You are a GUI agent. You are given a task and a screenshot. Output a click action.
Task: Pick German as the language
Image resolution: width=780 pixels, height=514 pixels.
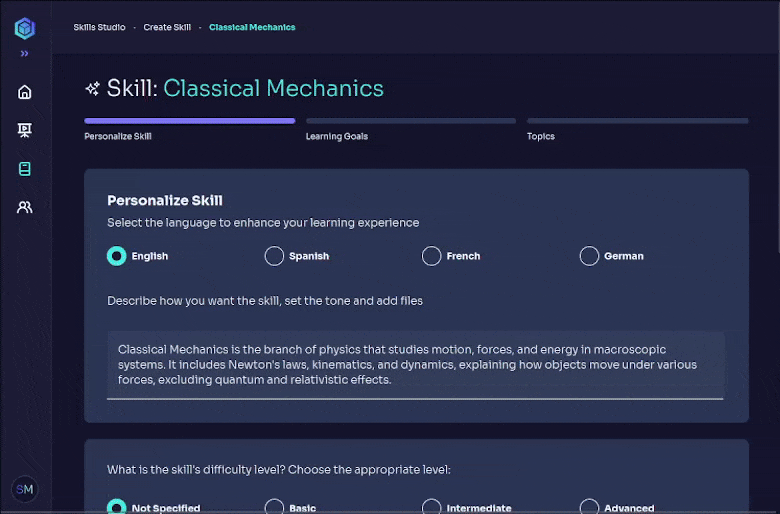[589, 256]
